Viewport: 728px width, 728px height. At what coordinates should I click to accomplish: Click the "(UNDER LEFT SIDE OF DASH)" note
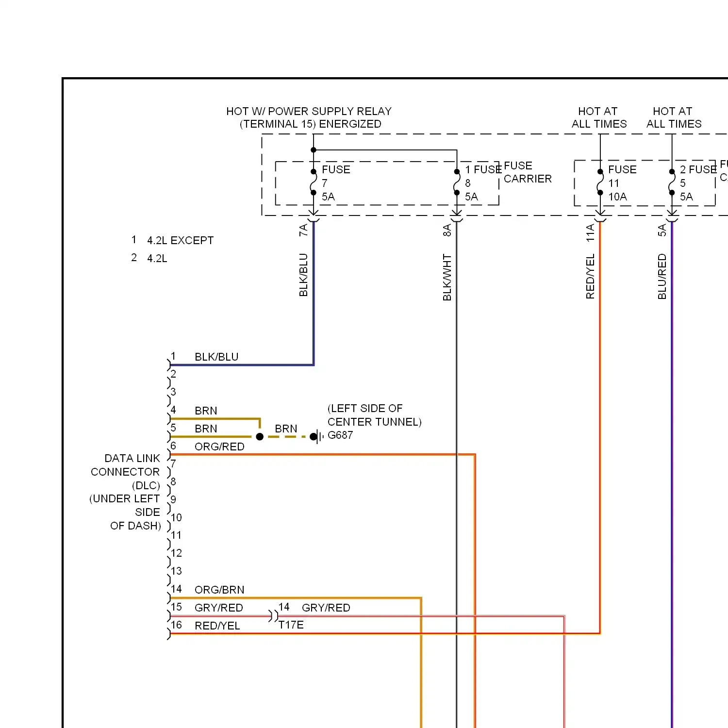[125, 512]
